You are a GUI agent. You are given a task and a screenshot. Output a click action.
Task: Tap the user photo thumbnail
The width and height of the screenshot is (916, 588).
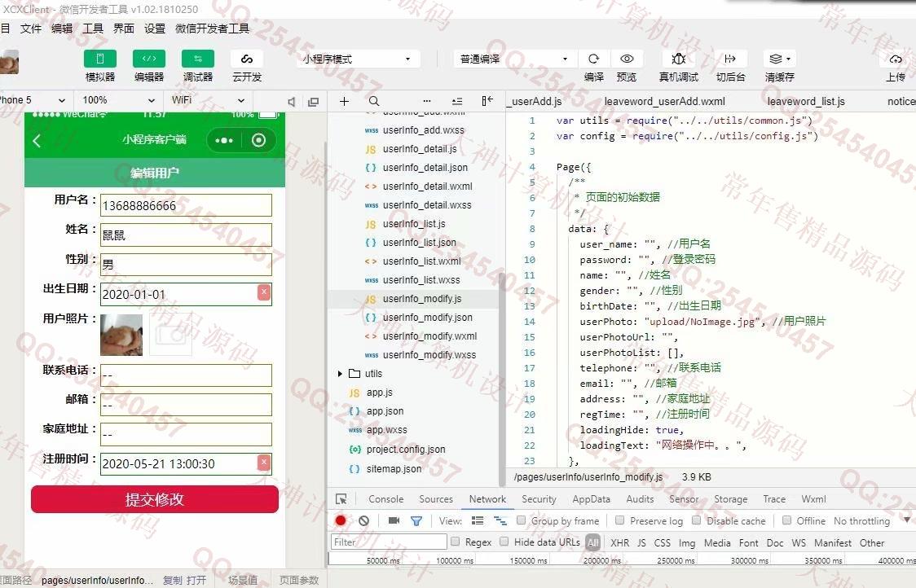click(x=121, y=336)
